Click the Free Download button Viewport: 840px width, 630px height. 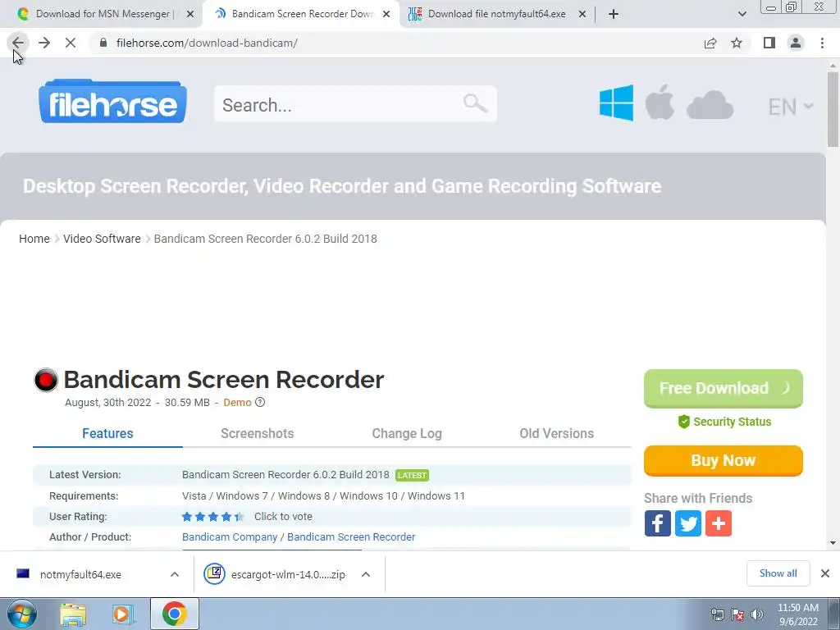[x=724, y=388]
